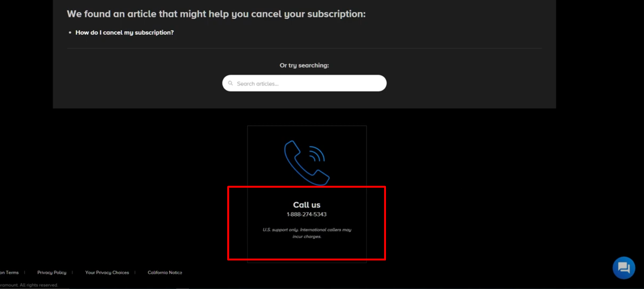Click the 1-888-274-5343 phone number

(307, 214)
